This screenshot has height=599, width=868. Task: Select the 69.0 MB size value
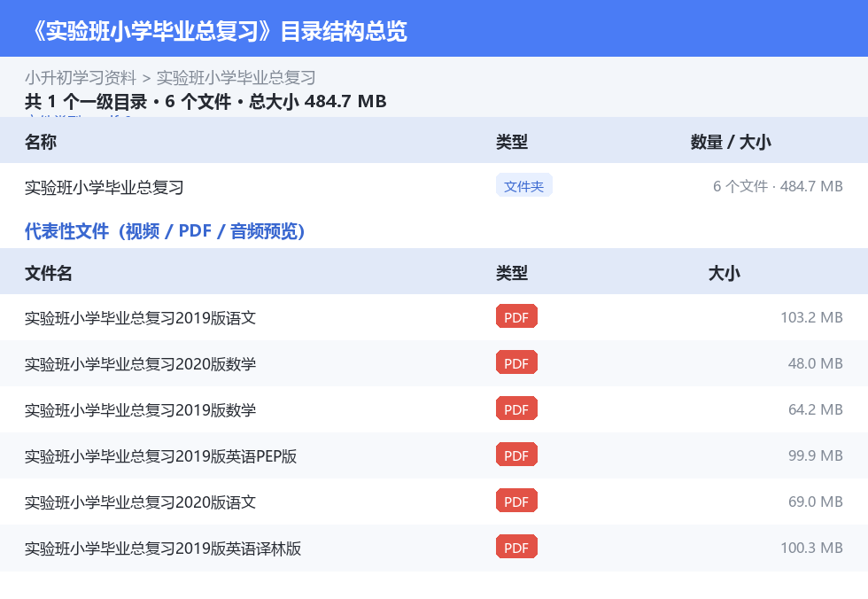pos(816,502)
